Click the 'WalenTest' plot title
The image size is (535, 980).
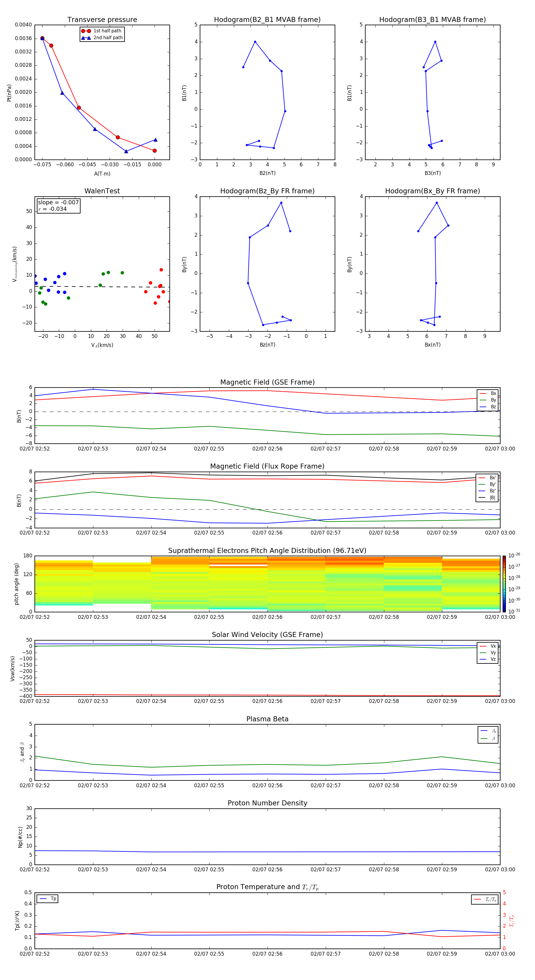tap(102, 191)
